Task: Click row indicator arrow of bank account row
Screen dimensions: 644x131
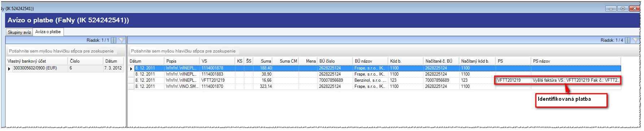Action: point(9,68)
